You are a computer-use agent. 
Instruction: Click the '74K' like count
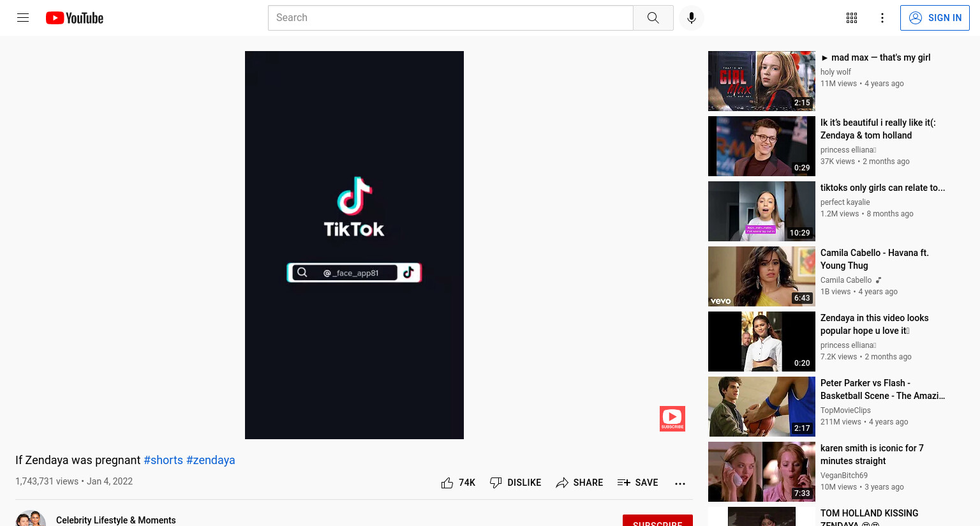467,483
